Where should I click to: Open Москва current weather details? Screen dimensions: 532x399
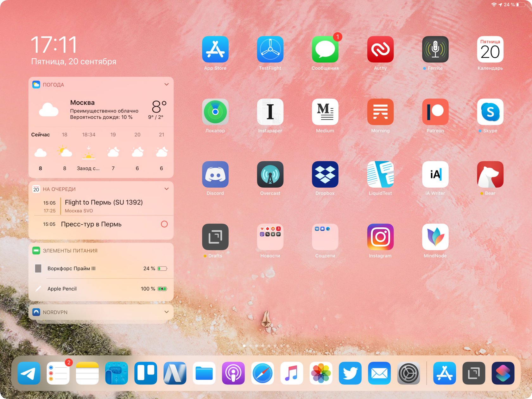click(x=101, y=110)
